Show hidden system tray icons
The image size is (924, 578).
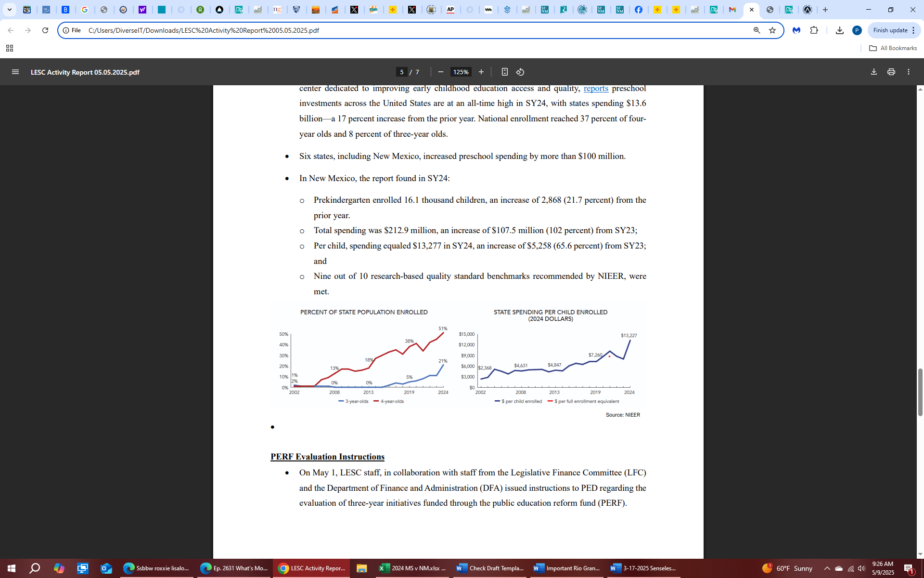pyautogui.click(x=827, y=568)
